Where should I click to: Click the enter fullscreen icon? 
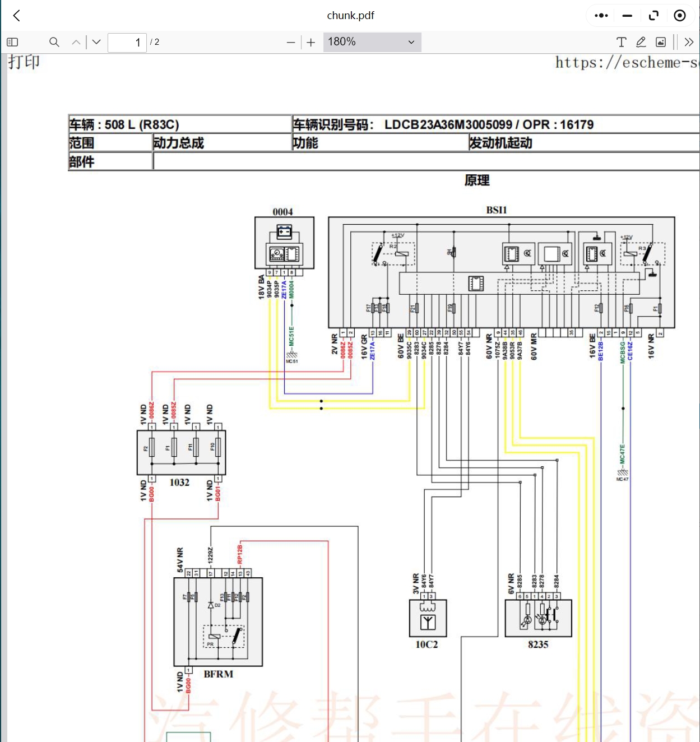click(653, 15)
